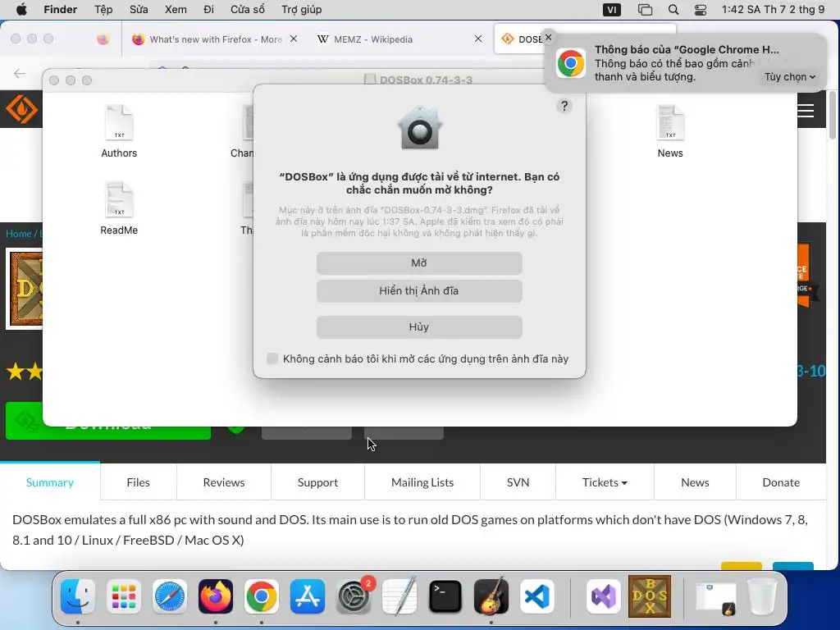Click the help question mark in dialog
This screenshot has width=840, height=630.
tap(564, 106)
